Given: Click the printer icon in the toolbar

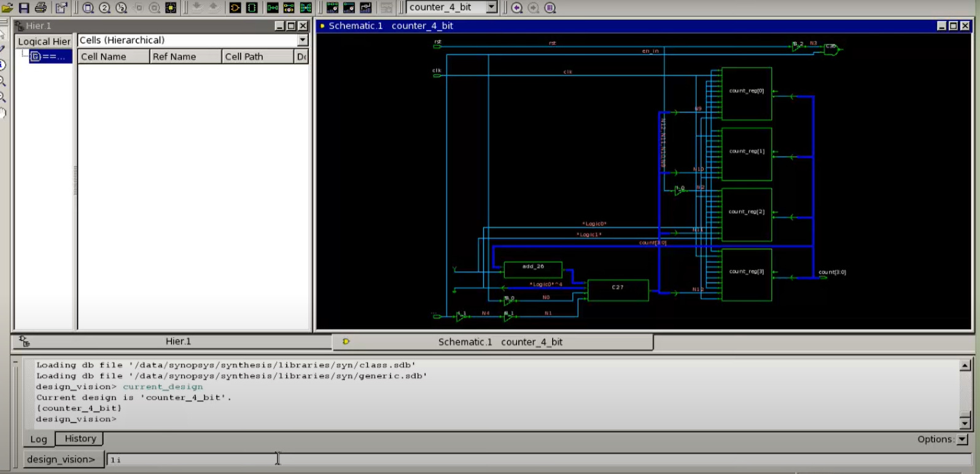Looking at the screenshot, I should 41,7.
